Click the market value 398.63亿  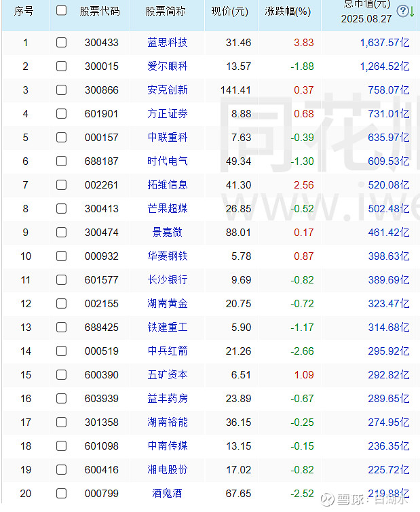pyautogui.click(x=389, y=256)
